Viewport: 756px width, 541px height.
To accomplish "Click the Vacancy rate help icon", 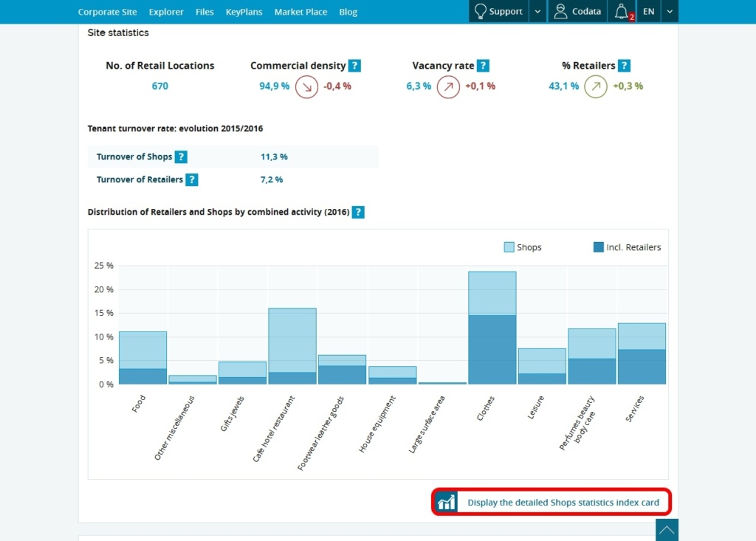I will click(483, 65).
